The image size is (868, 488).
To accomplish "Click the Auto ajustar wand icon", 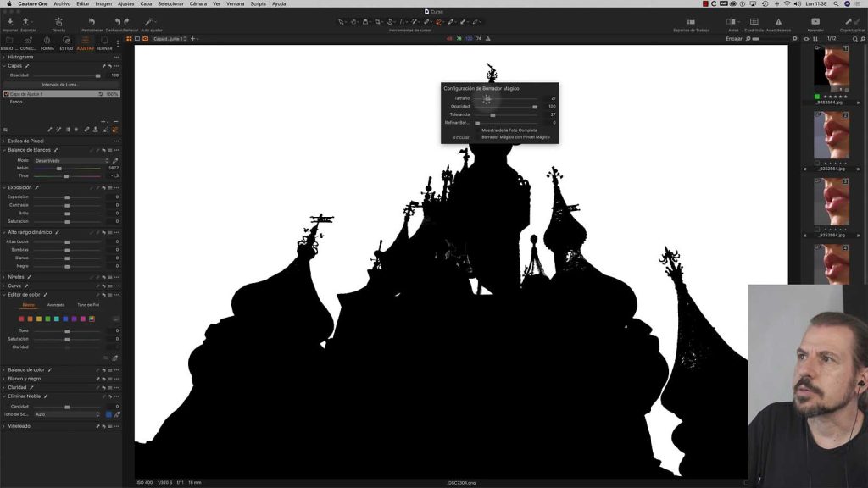I will point(150,21).
